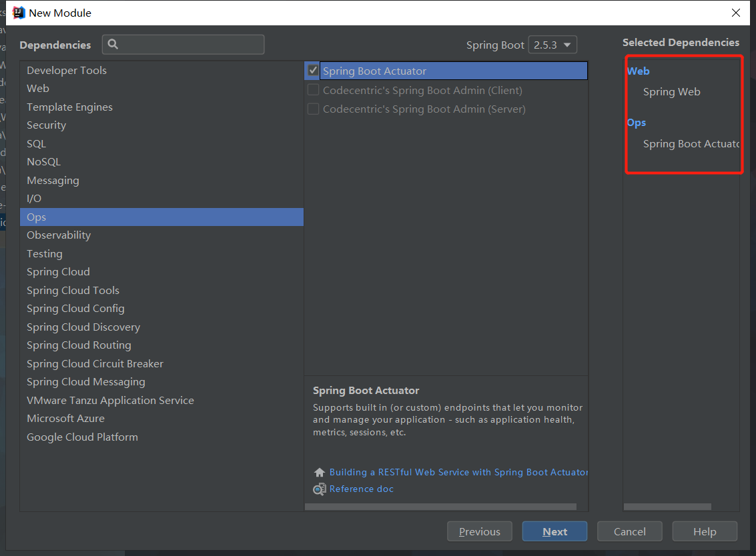Open Building a RESTful Web Service link
This screenshot has height=556, width=756.
458,472
